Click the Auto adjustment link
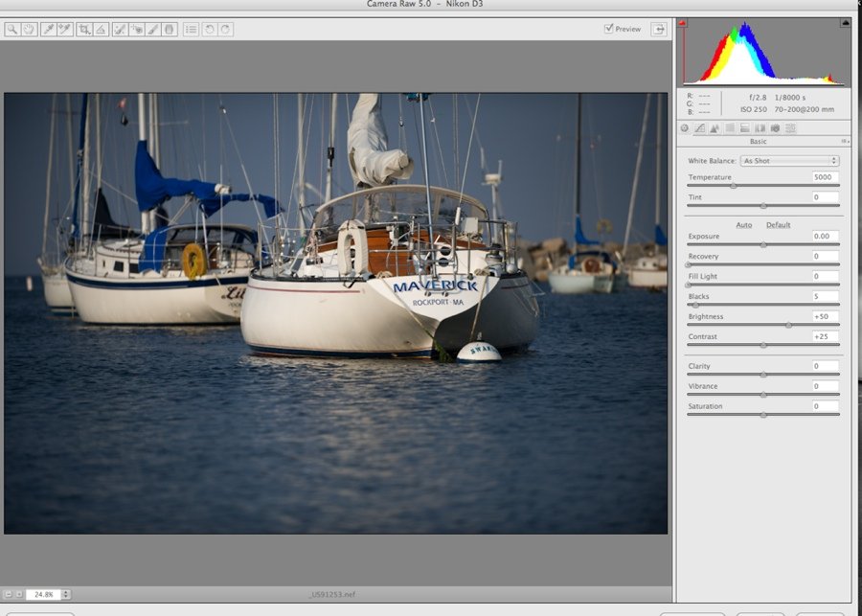Viewport: 862px width, 616px height. tap(743, 225)
